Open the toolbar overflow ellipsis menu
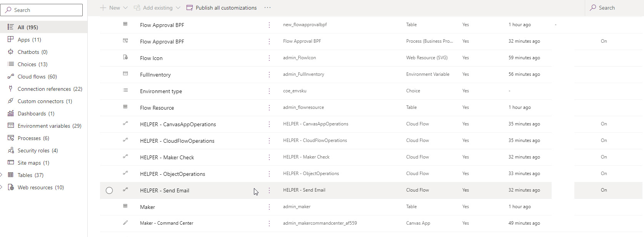 click(268, 8)
